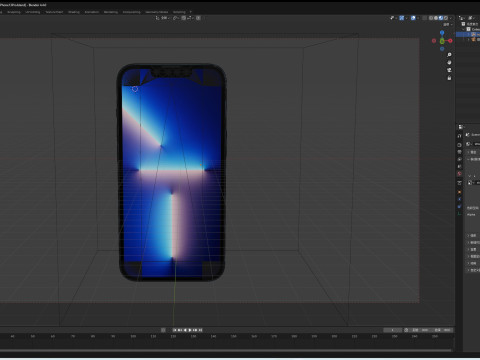Toggle viewport gizmos display
Screen dimensions: 480x360
point(402,18)
